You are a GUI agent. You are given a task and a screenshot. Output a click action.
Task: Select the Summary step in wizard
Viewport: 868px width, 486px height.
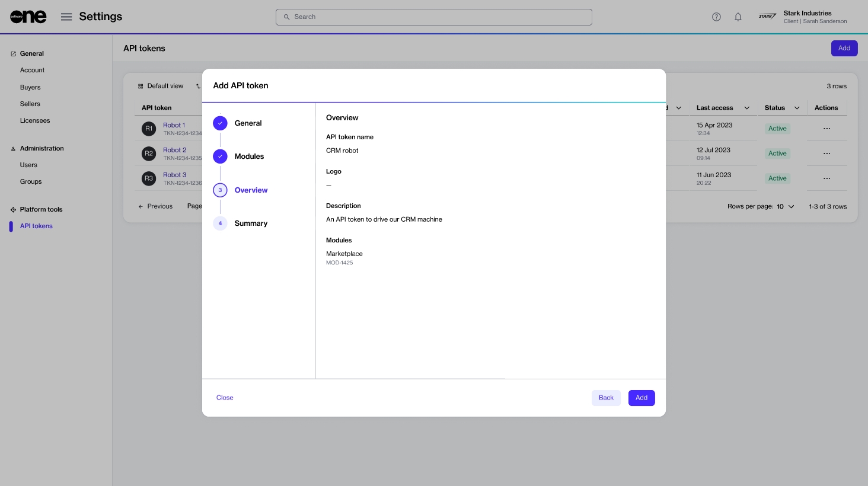[250, 223]
